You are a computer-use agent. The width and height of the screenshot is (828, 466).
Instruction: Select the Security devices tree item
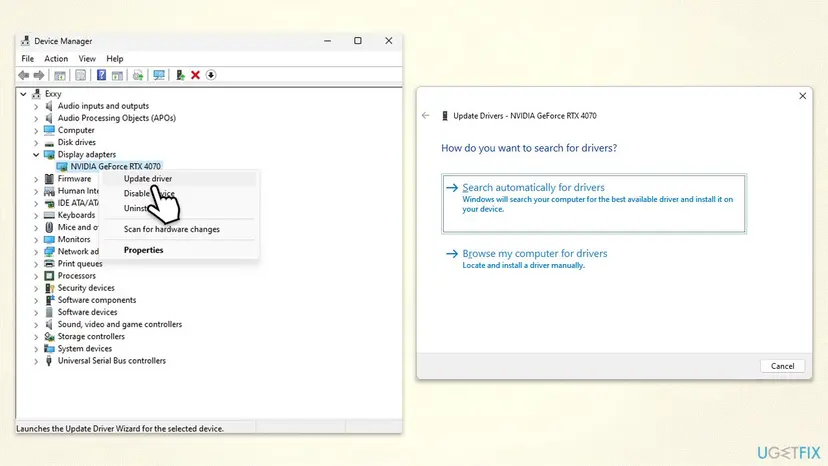point(86,288)
